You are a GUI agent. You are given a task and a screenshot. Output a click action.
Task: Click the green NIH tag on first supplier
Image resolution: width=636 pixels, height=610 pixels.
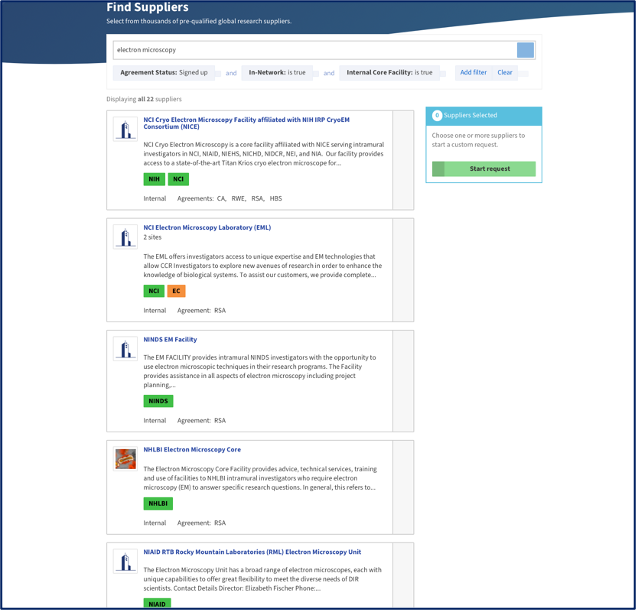(154, 179)
